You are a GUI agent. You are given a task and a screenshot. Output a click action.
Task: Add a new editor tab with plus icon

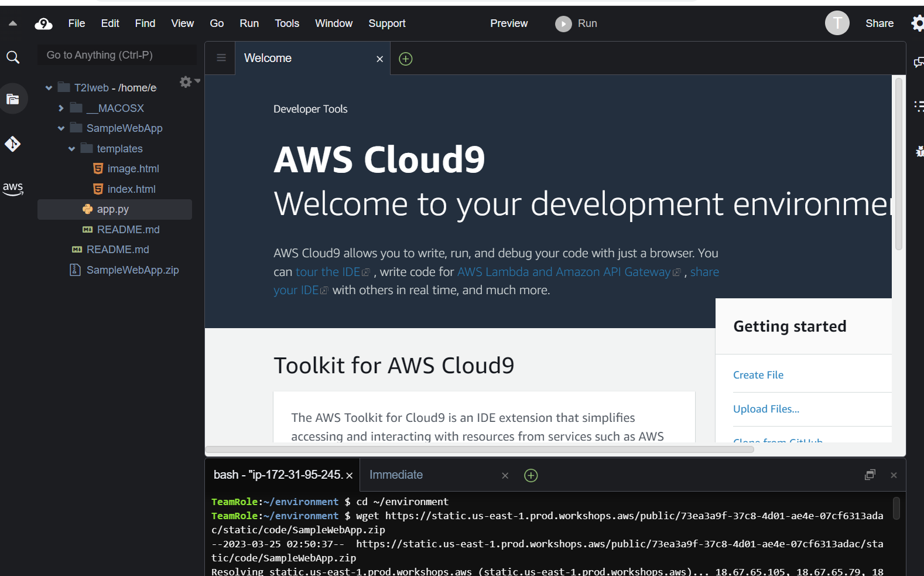coord(406,59)
